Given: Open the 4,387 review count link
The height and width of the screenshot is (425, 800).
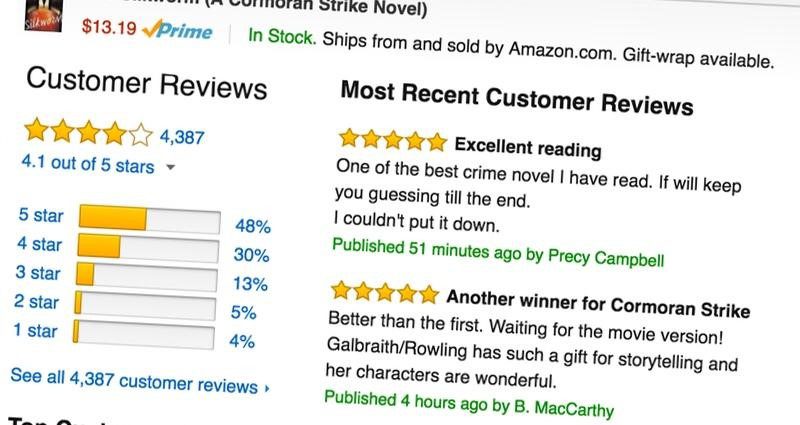Looking at the screenshot, I should pyautogui.click(x=182, y=137).
